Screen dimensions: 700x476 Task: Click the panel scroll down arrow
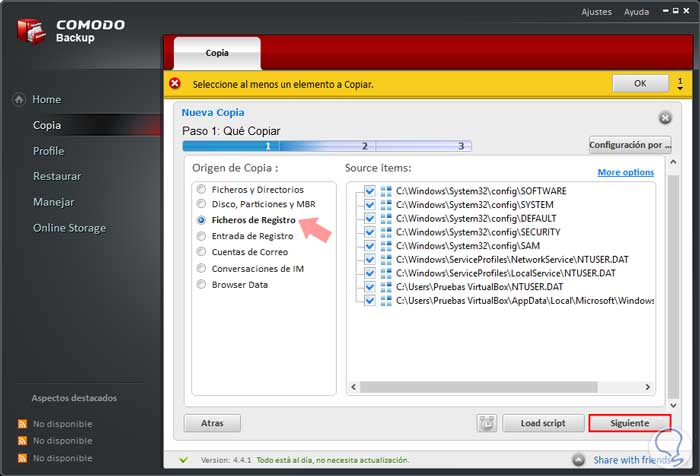[673, 405]
